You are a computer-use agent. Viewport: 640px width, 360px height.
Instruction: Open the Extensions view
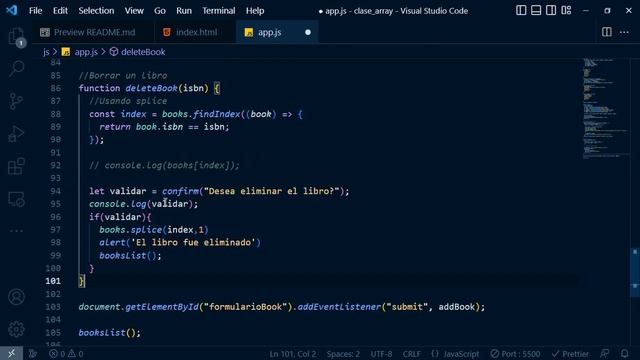[x=16, y=167]
